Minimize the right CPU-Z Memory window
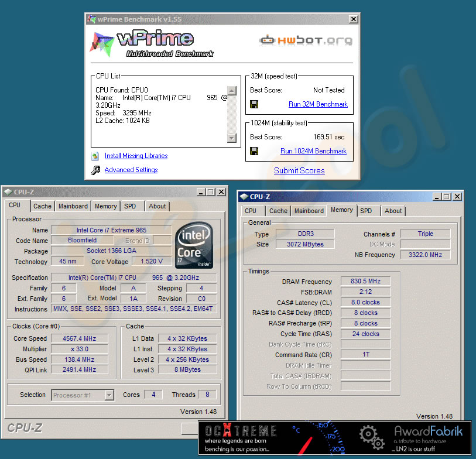Image resolution: width=476 pixels, height=459 pixels. click(x=437, y=197)
